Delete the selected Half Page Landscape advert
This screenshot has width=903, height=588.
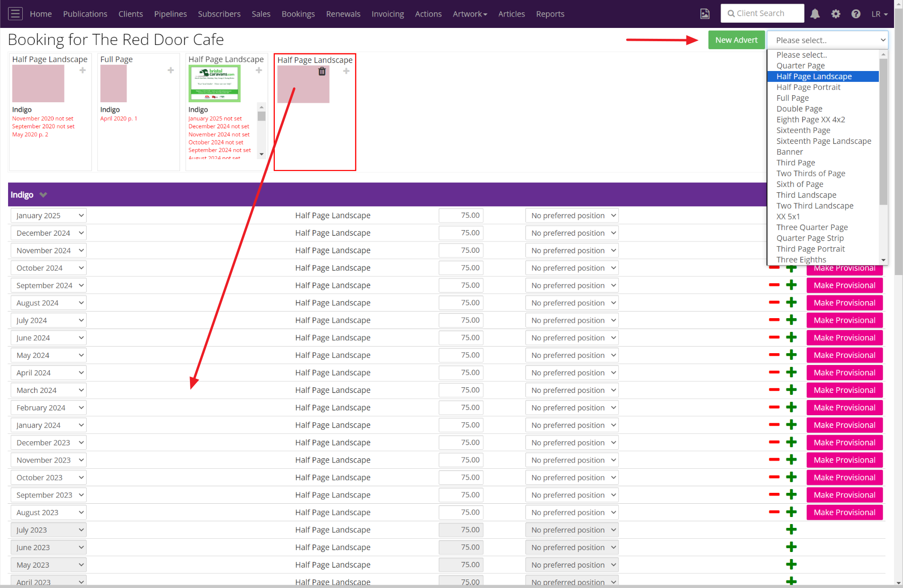tap(322, 71)
